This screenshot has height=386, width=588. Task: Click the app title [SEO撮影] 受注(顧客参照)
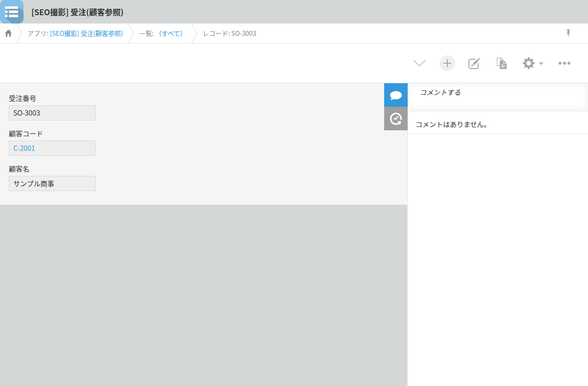click(77, 12)
